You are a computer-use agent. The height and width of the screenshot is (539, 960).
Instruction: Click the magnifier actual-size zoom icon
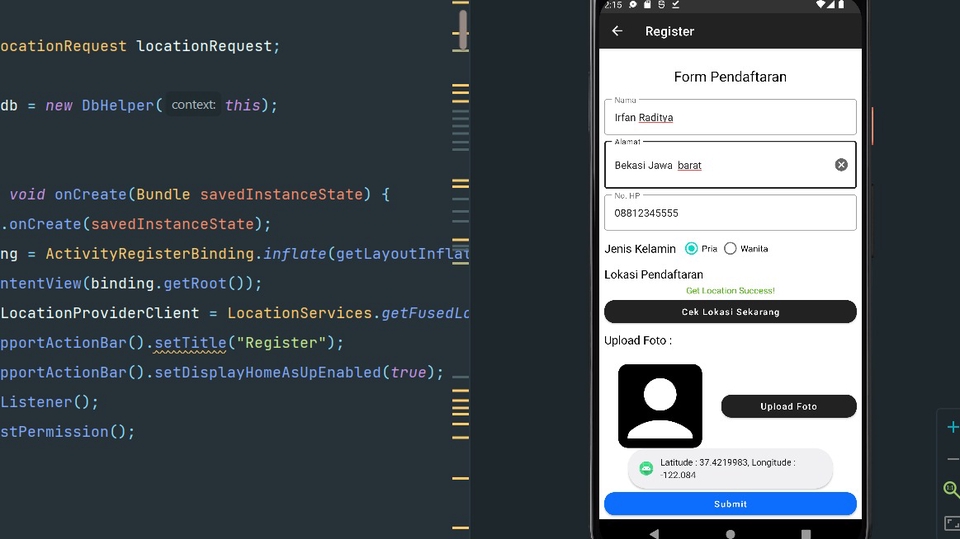[x=951, y=489]
